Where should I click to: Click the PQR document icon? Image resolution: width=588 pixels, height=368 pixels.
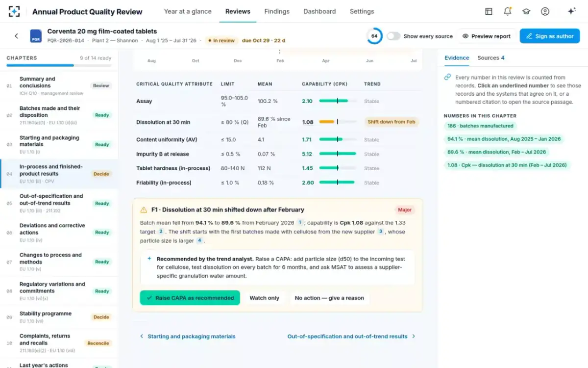pyautogui.click(x=36, y=36)
